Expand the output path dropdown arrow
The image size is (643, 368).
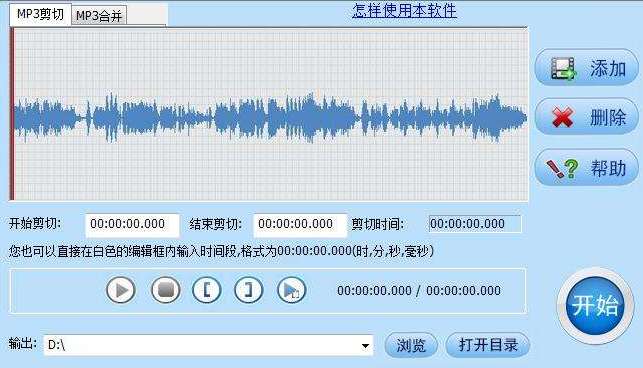[x=365, y=345]
